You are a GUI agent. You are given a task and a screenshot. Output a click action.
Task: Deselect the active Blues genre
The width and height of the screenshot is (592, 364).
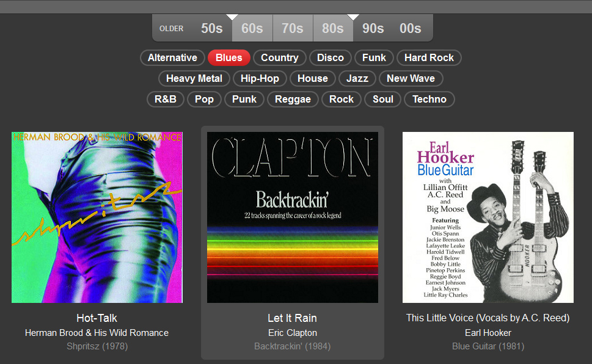[x=228, y=58]
